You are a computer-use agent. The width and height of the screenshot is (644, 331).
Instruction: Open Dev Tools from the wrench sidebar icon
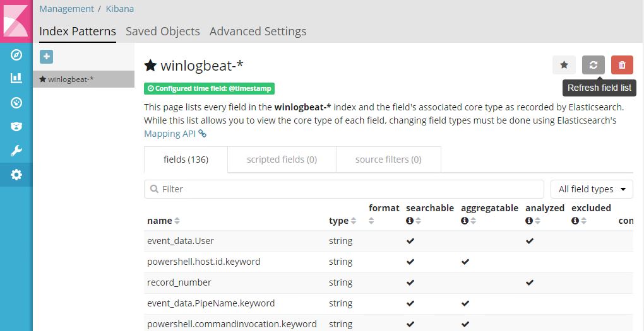16,151
